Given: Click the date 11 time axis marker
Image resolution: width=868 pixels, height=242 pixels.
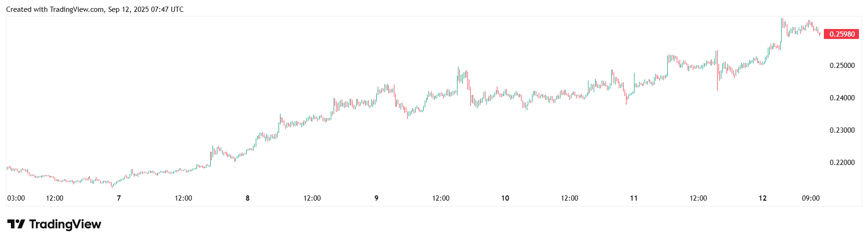Looking at the screenshot, I should pos(634,198).
